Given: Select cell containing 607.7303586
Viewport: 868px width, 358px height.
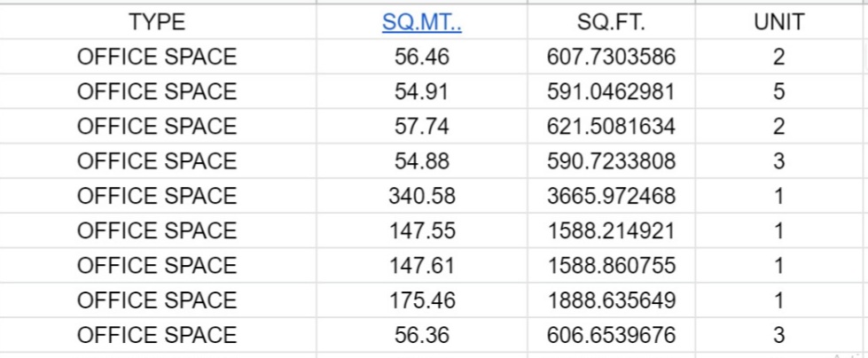Looking at the screenshot, I should point(611,57).
